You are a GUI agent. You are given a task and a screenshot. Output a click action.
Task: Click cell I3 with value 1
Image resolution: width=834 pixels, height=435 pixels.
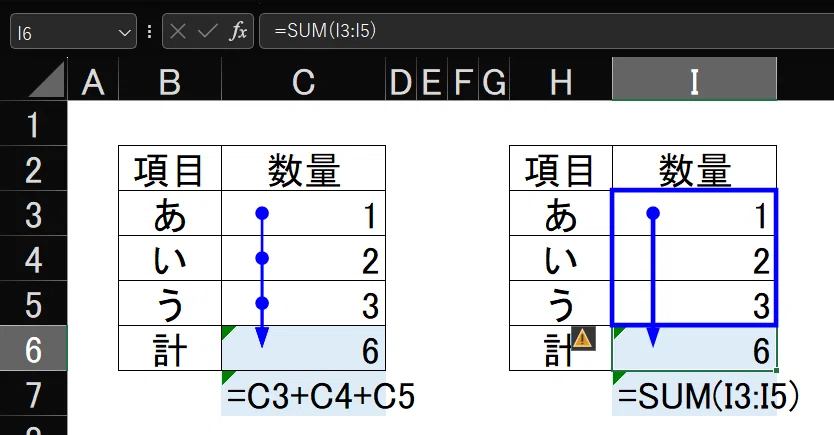[694, 214]
